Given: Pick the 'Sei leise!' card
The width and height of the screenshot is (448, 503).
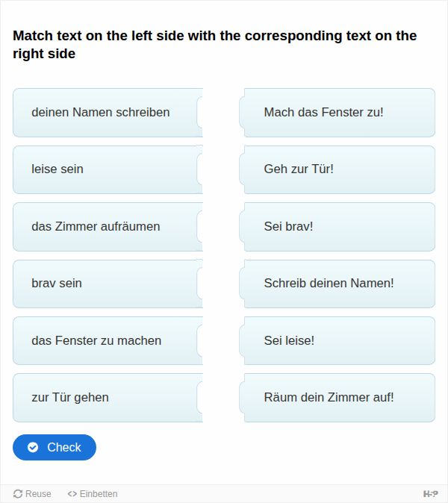Looking at the screenshot, I should click(x=337, y=340).
